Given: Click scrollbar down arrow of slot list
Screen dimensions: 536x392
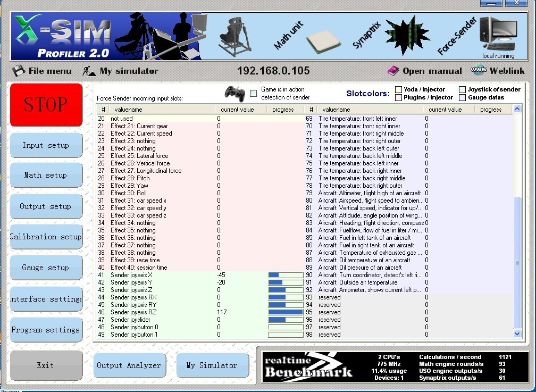Looking at the screenshot, I should (517, 334).
